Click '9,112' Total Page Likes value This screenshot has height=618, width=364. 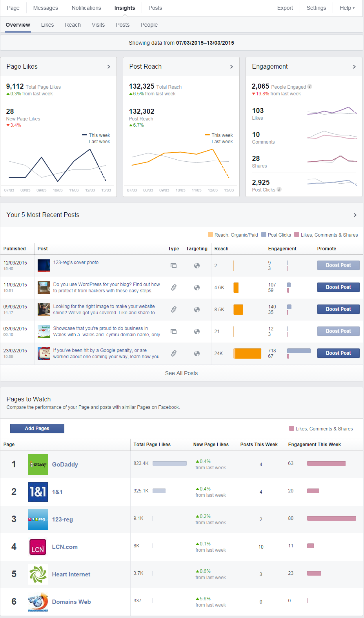click(15, 86)
